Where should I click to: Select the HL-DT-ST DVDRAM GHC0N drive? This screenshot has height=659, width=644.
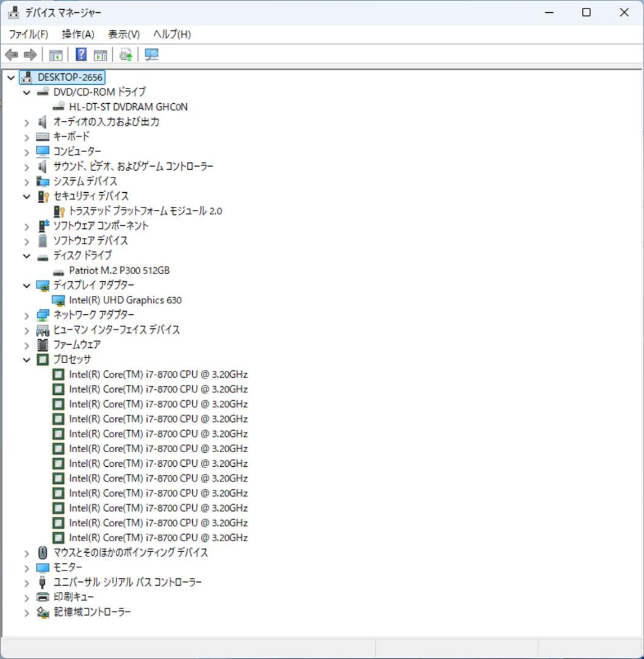pyautogui.click(x=128, y=106)
